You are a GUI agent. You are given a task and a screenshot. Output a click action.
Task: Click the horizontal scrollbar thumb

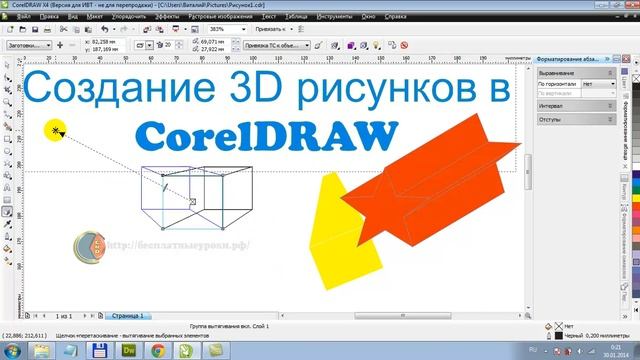tap(402, 316)
